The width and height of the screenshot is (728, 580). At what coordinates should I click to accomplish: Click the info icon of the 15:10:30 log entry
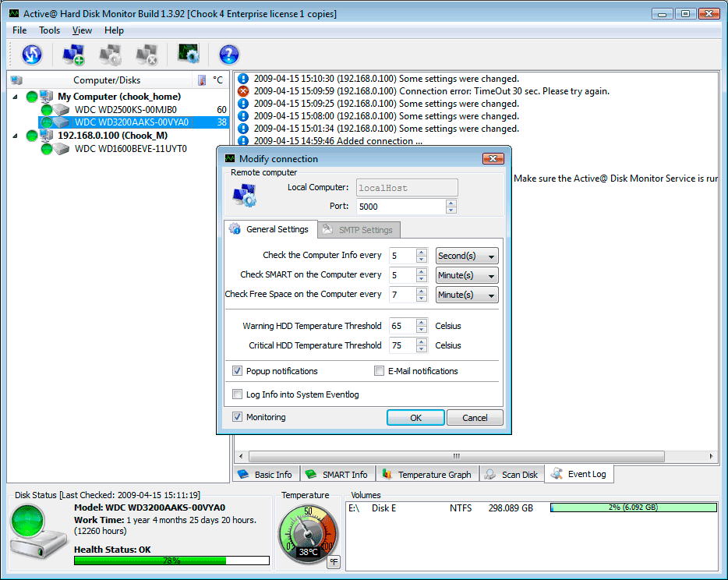[x=243, y=79]
